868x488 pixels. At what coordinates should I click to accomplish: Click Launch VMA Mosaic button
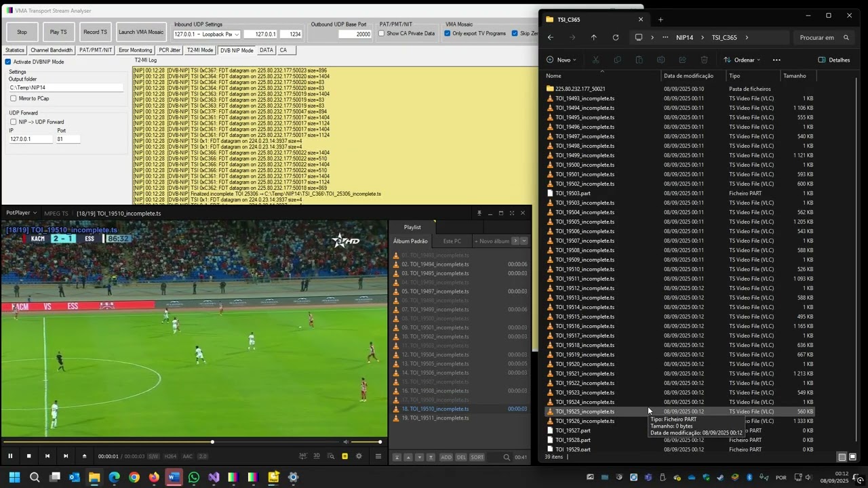click(141, 32)
